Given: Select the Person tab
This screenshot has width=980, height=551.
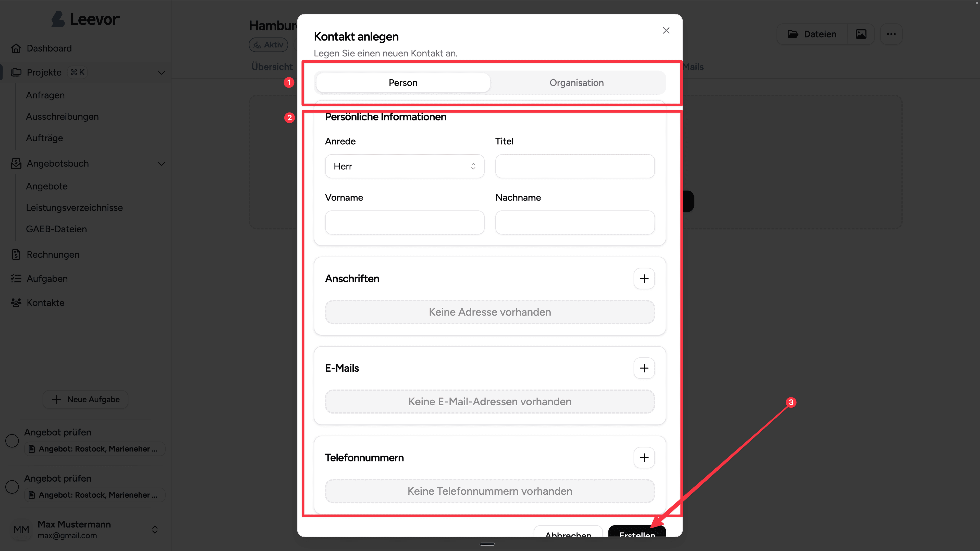Looking at the screenshot, I should pos(402,82).
